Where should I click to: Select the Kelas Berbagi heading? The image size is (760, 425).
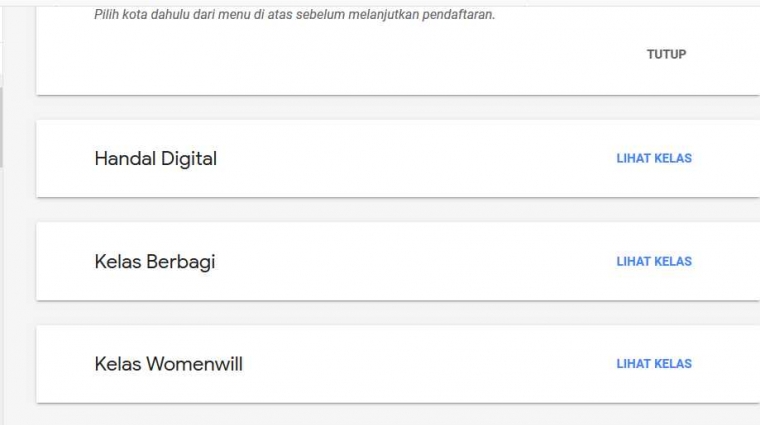coord(155,262)
